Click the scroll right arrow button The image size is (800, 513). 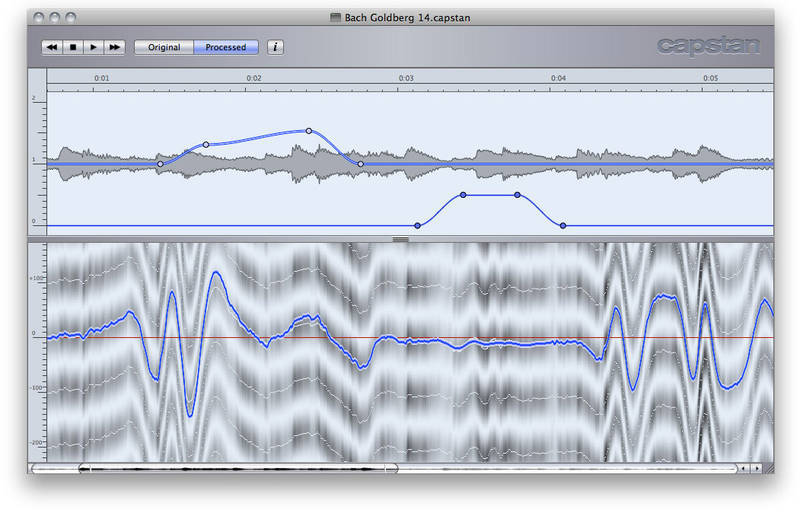pyautogui.click(x=757, y=467)
